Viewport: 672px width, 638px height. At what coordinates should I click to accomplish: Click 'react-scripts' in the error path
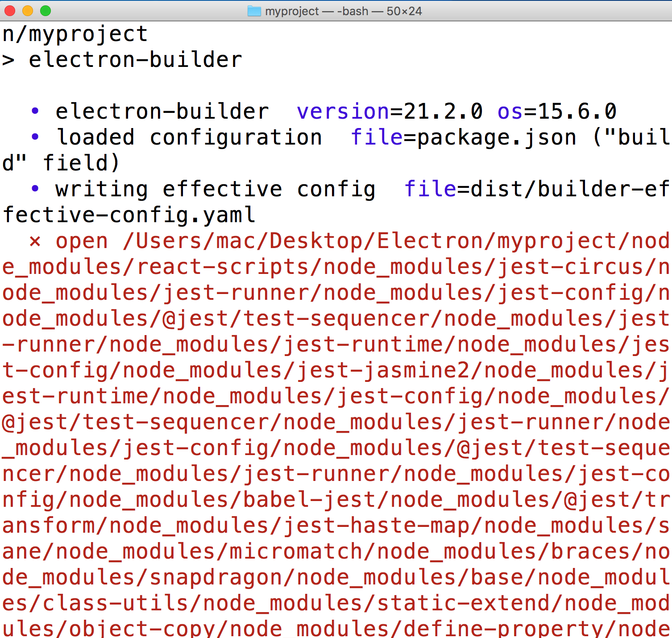[x=223, y=267]
